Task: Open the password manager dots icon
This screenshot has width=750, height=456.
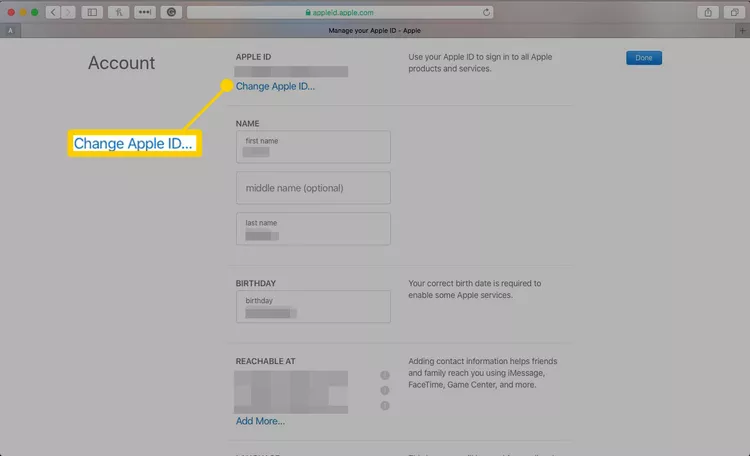Action: pos(144,12)
